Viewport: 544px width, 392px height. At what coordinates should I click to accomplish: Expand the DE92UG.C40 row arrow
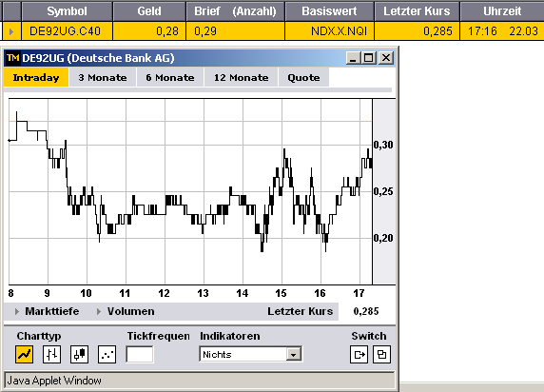coord(11,31)
